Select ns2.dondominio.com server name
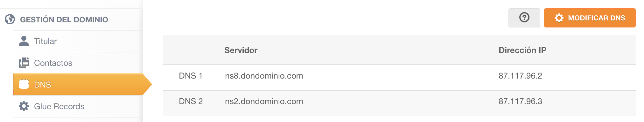This screenshot has width=644, height=122. [264, 101]
